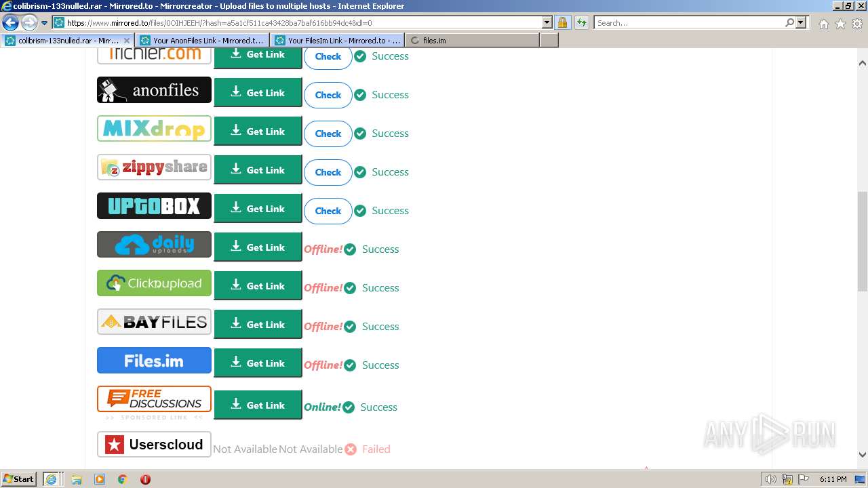
Task: Click the Userscloud host logo
Action: coord(154,445)
